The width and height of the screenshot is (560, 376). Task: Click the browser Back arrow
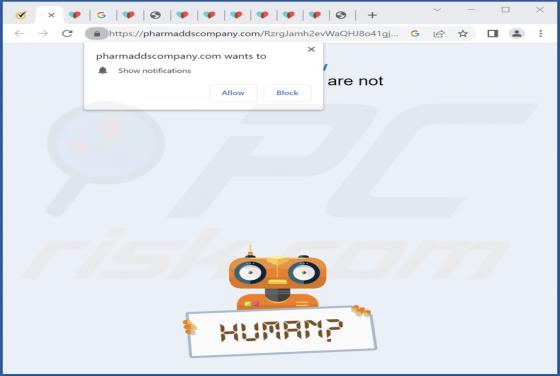click(19, 34)
